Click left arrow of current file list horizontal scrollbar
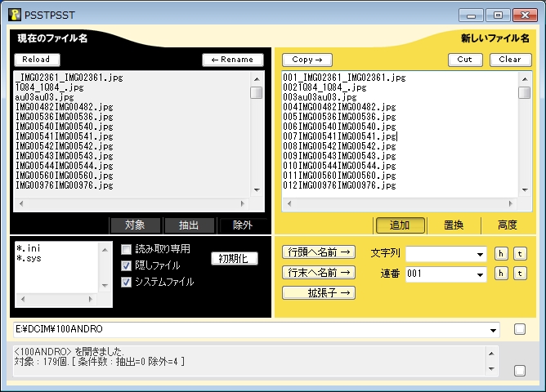The height and width of the screenshot is (392, 546). tap(21, 203)
